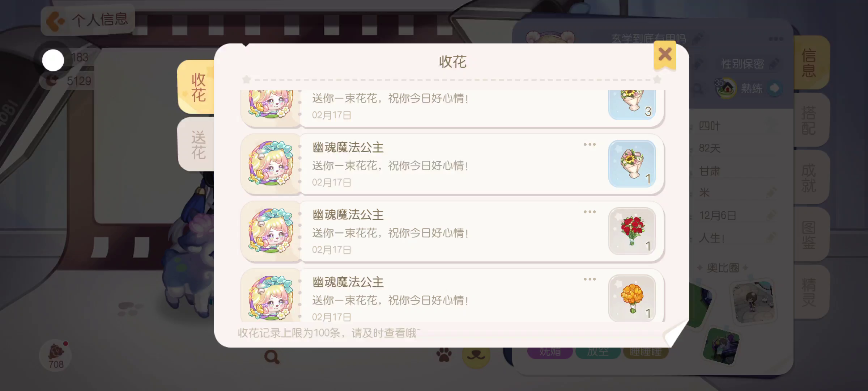868x391 pixels.
Task: Switch to the 送花 tab
Action: point(197,145)
